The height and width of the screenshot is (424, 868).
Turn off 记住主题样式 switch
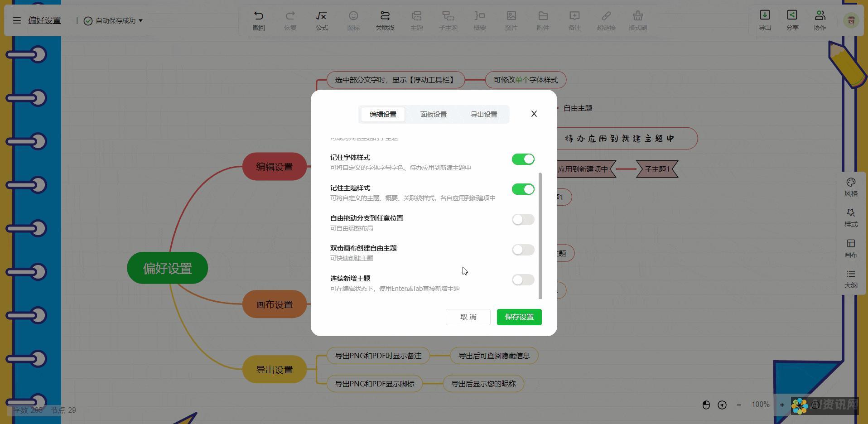523,189
